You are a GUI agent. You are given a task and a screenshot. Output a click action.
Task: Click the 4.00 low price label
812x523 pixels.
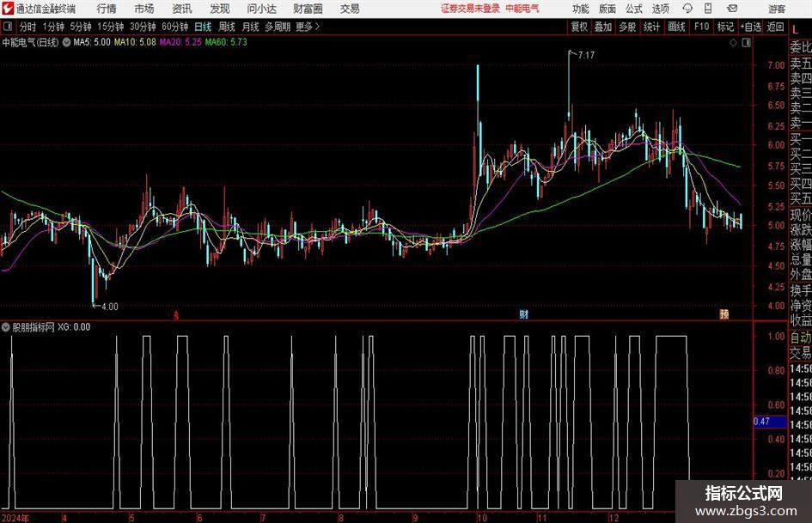point(110,307)
